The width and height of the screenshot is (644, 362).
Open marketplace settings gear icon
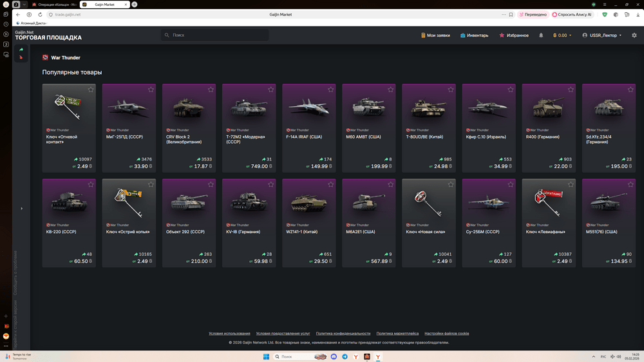tap(634, 35)
